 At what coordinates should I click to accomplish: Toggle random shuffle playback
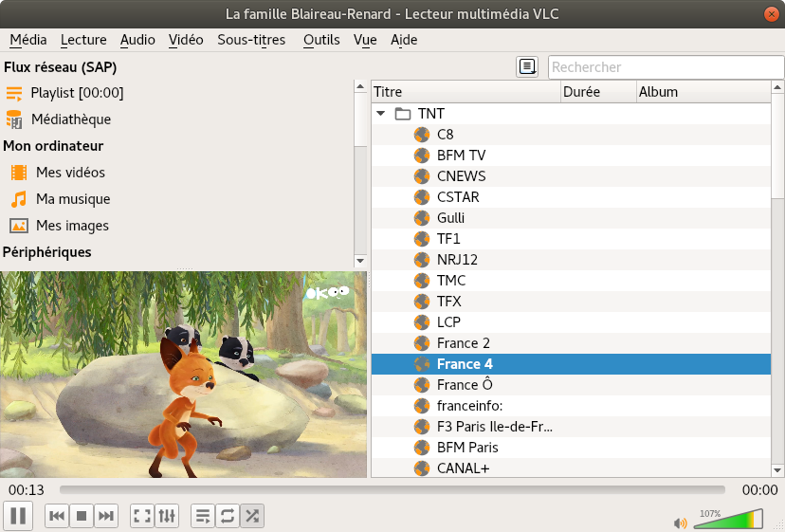[252, 516]
